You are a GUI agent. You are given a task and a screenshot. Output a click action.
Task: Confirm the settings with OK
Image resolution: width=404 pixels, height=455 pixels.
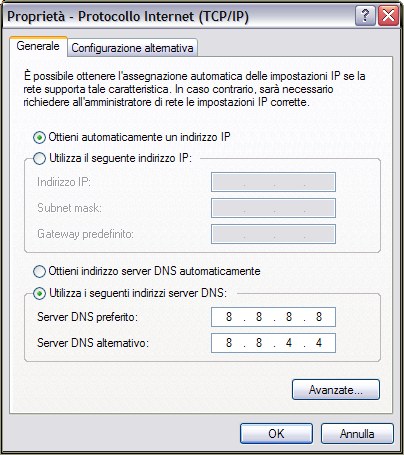276,434
